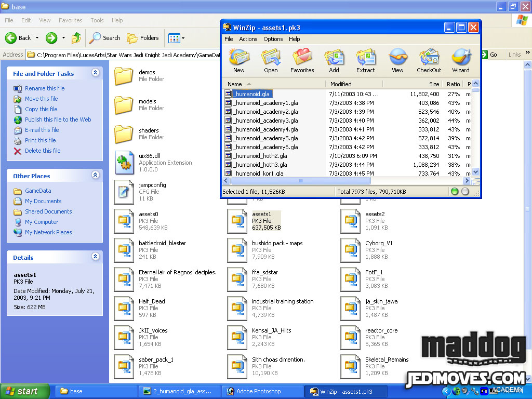532x399 pixels.
Task: Click the Views toolbar icon
Action: 174,38
